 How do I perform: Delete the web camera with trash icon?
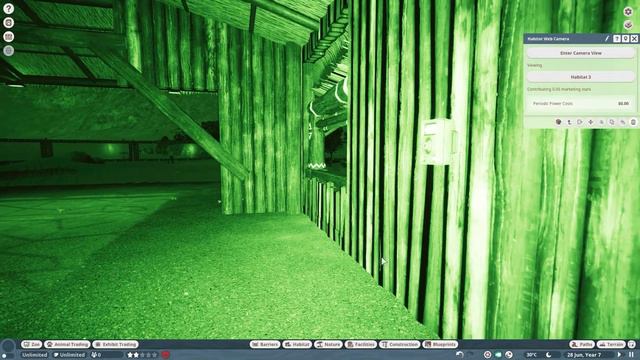pos(633,122)
